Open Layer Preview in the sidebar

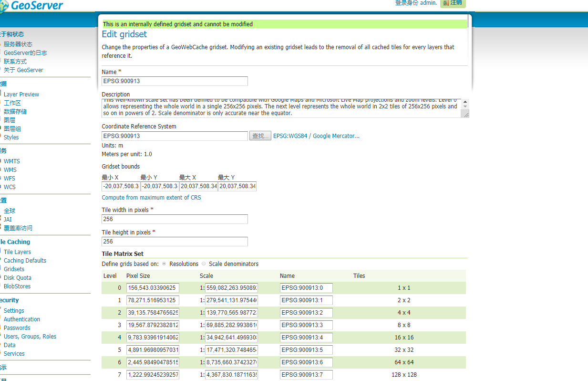click(x=21, y=95)
